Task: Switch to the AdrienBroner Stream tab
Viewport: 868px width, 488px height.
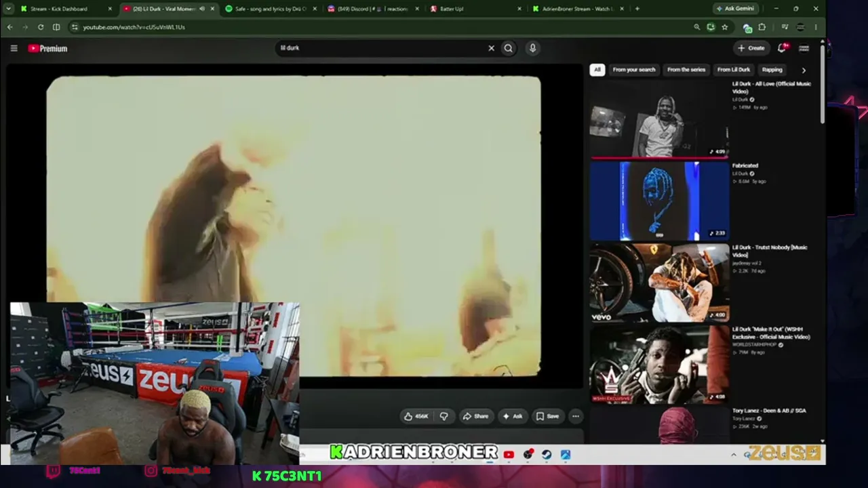Action: point(577,9)
